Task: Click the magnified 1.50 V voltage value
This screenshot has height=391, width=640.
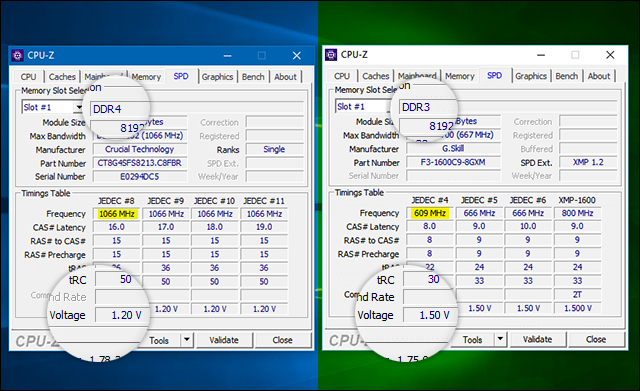Action: tap(434, 315)
